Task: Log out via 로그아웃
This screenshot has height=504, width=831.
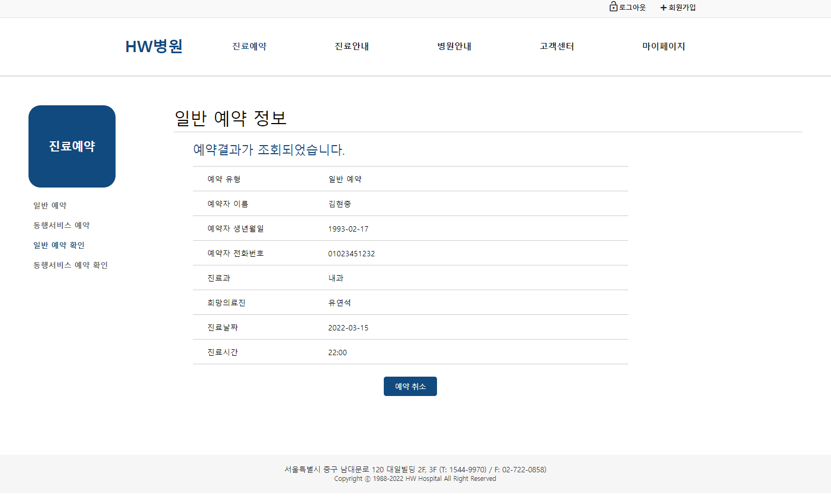Action: click(x=632, y=8)
